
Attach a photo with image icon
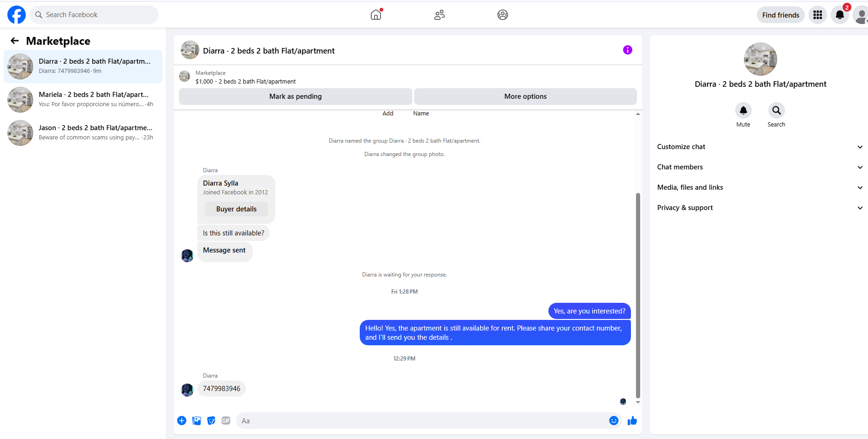pyautogui.click(x=196, y=421)
